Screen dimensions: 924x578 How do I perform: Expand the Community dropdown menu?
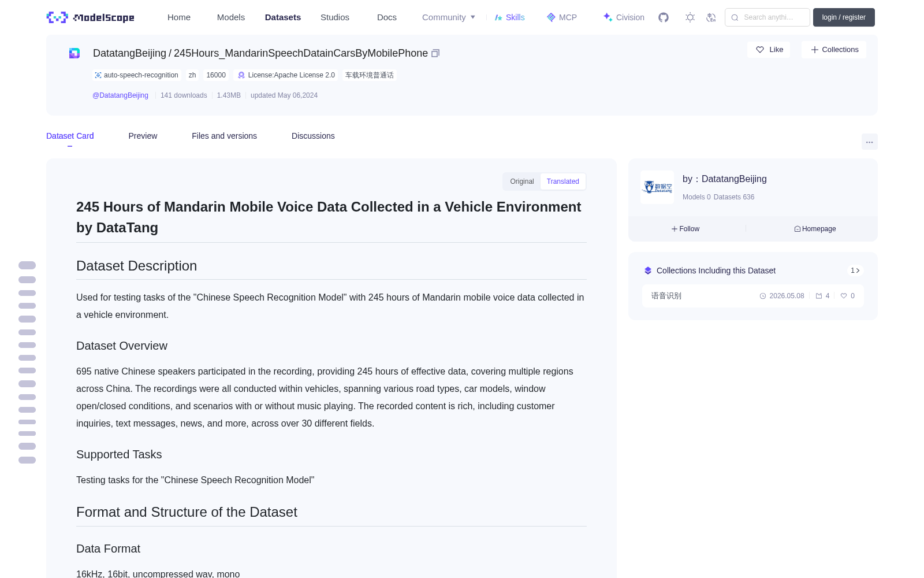point(449,17)
